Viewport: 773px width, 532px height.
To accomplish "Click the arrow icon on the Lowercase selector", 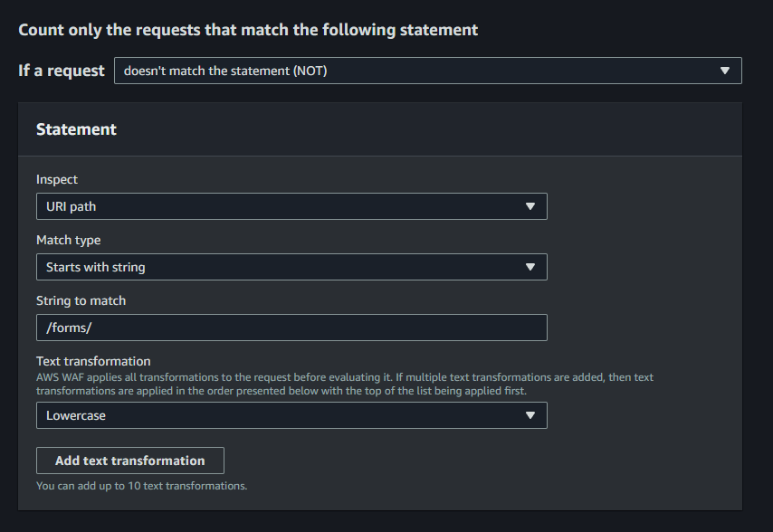I will pos(530,415).
